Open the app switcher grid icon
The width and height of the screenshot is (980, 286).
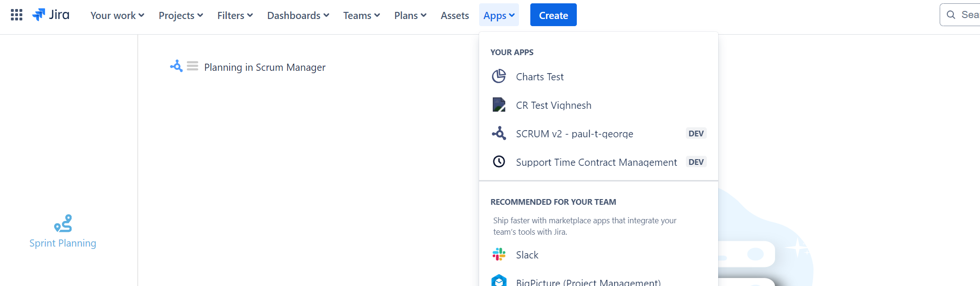[17, 15]
